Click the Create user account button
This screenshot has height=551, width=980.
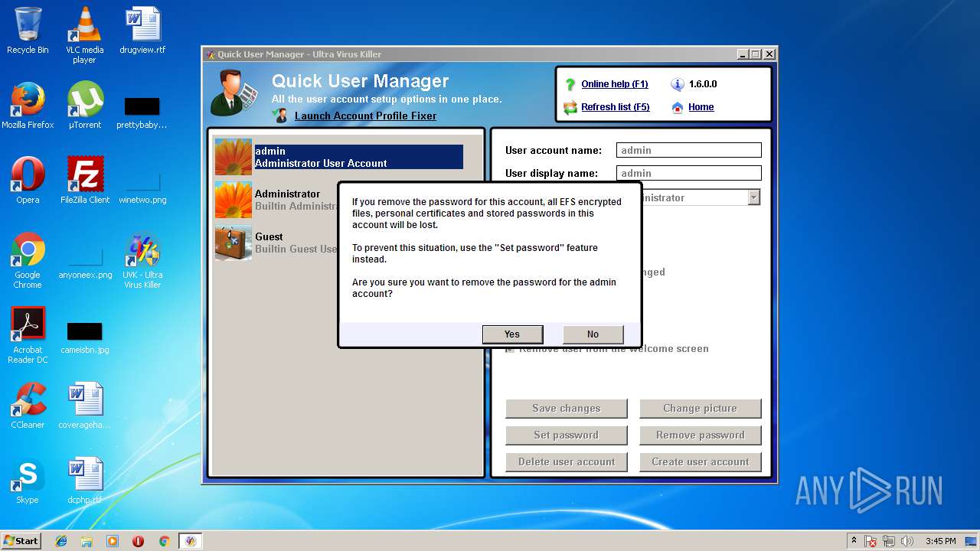click(x=701, y=462)
